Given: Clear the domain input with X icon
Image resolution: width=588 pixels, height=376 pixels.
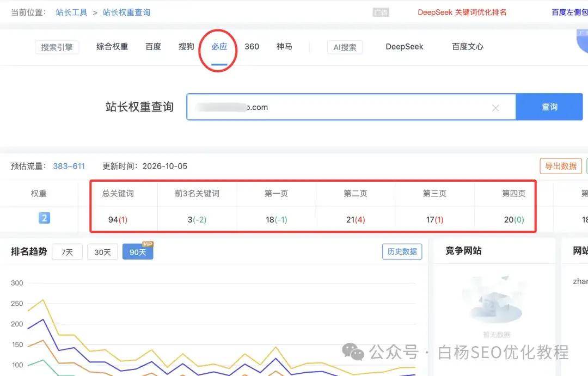Looking at the screenshot, I should click(x=495, y=108).
